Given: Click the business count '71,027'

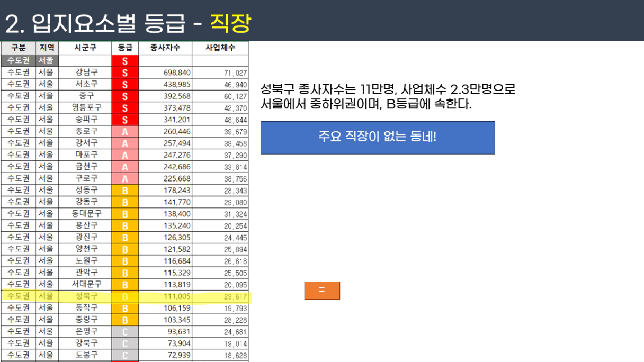Looking at the screenshot, I should pos(235,73).
